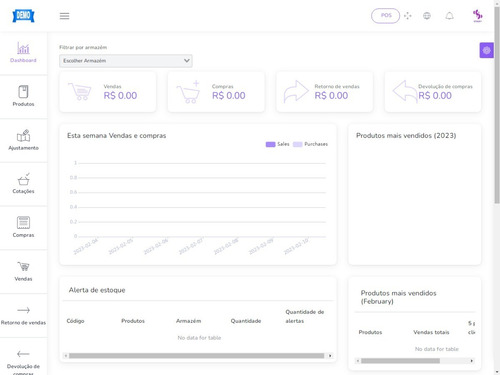Click Esta semana Vendas e compras title
The image size is (500, 375).
click(117, 136)
